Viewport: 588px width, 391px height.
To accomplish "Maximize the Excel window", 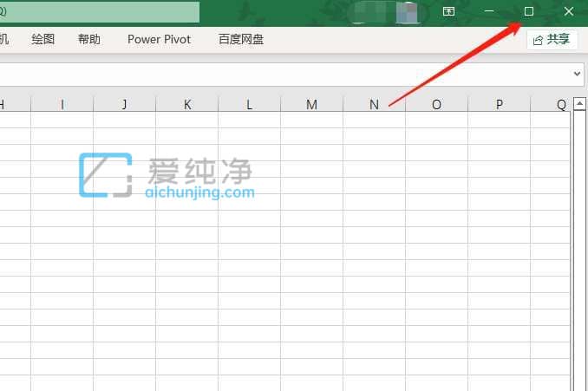I will pos(529,11).
